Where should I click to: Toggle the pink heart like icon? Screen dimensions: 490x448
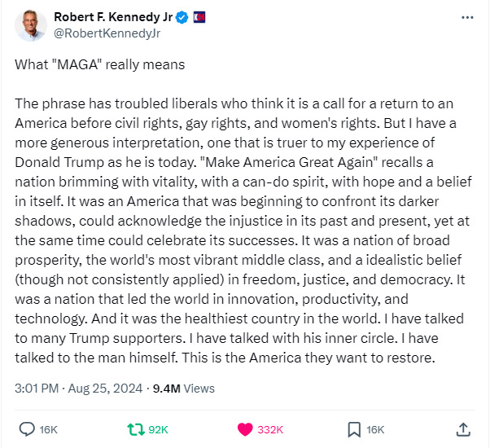[x=244, y=428]
